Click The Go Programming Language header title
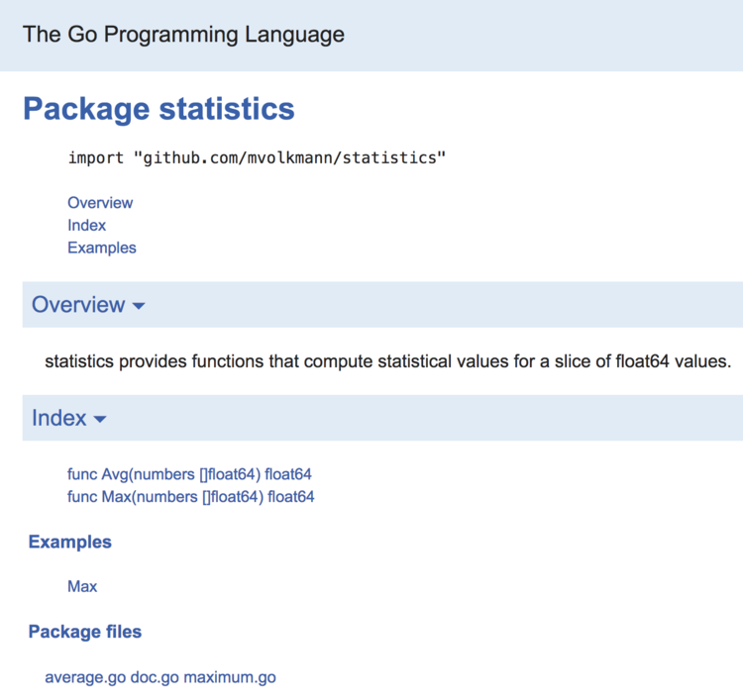 (x=183, y=35)
